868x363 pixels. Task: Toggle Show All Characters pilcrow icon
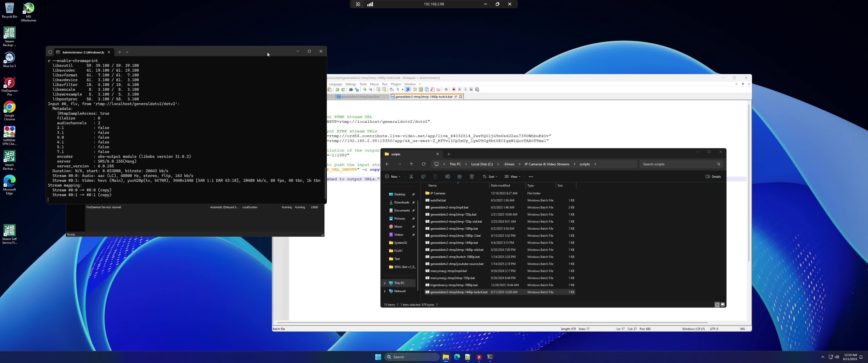click(398, 89)
